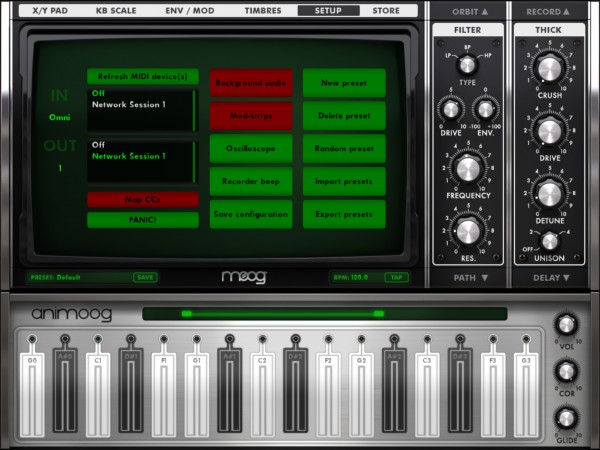Viewport: 600px width, 450px height.
Task: Expand the DELAY module downward
Action: click(x=551, y=278)
